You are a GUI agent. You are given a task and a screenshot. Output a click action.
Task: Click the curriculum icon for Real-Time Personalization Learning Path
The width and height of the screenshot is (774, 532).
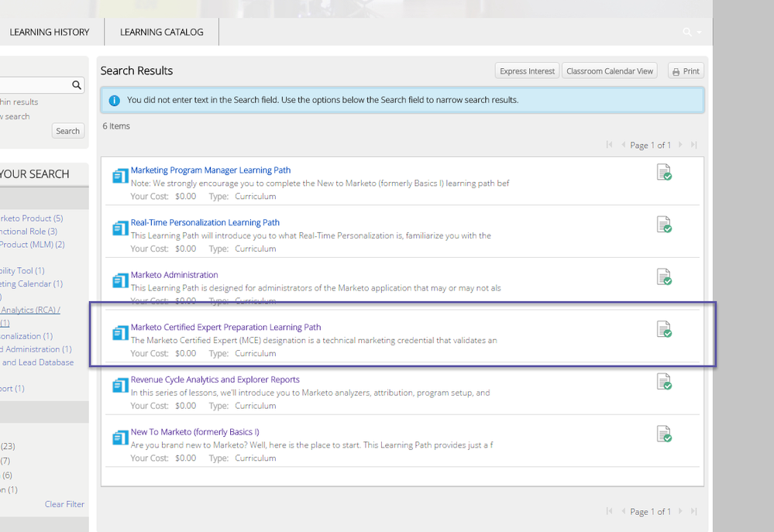tap(120, 228)
